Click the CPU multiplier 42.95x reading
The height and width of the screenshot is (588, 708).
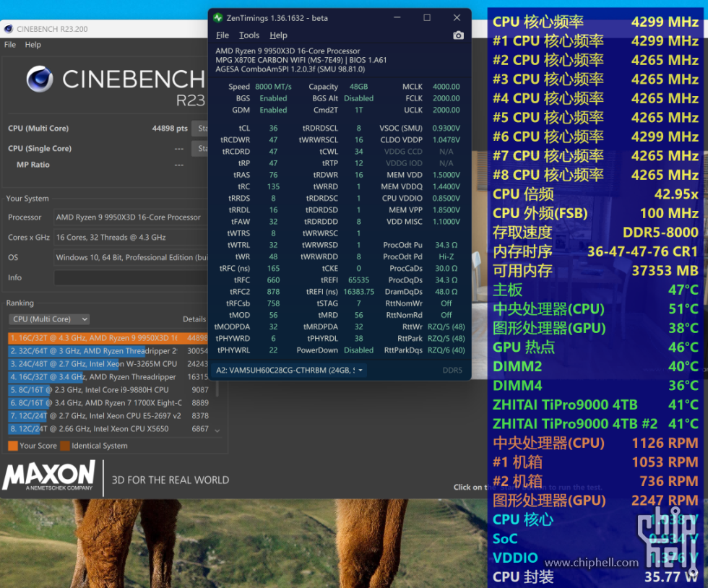[x=676, y=194]
